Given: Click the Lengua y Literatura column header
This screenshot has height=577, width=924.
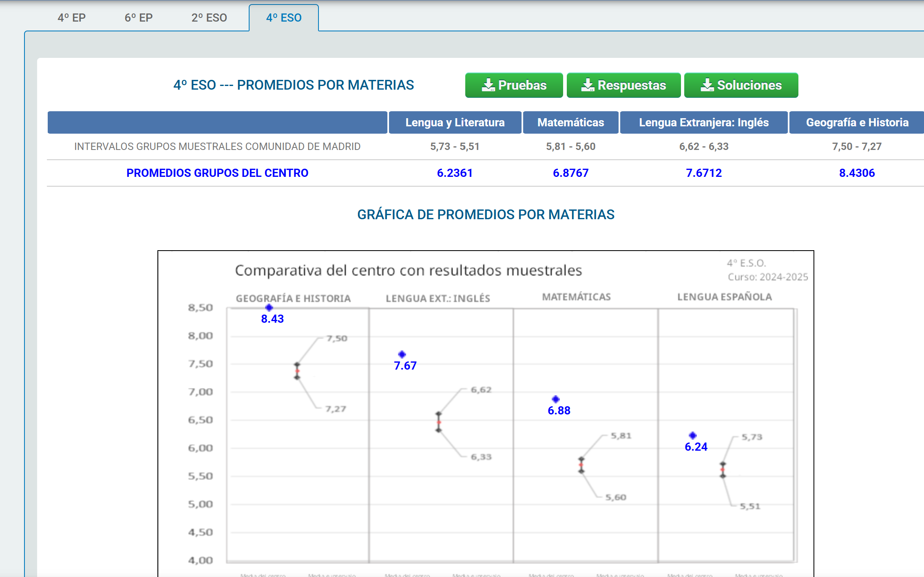Looking at the screenshot, I should click(x=455, y=122).
